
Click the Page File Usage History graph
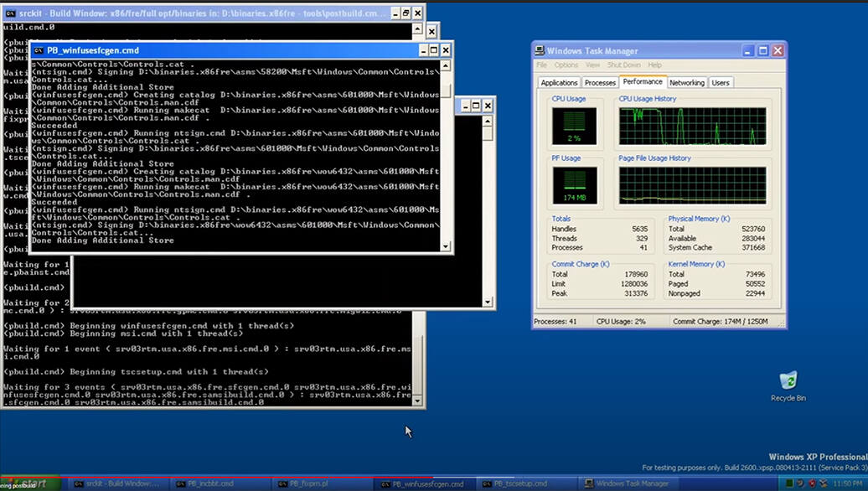click(x=693, y=185)
